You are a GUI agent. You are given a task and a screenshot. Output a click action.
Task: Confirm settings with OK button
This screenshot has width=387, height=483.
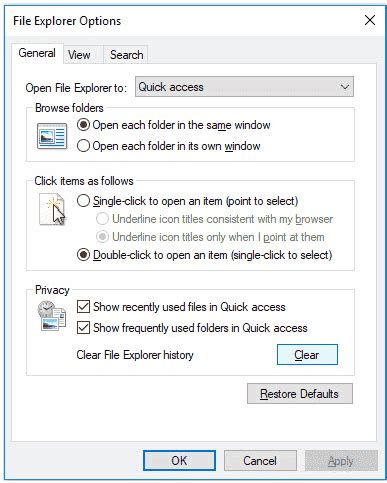[179, 461]
